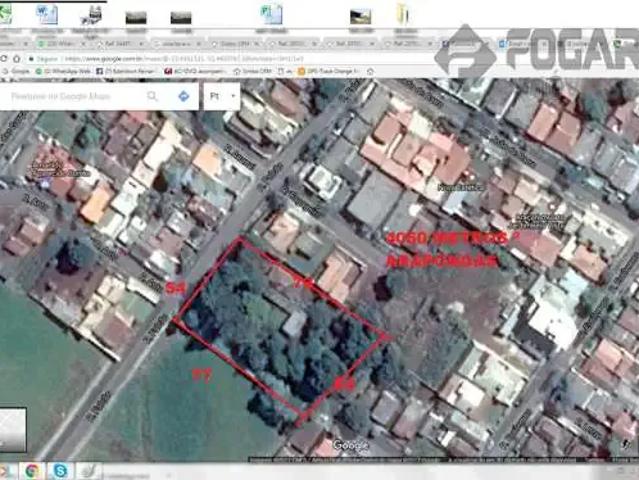Click the Chrome icon in the taskbar
Viewport: 639px width, 480px height.
(x=33, y=470)
